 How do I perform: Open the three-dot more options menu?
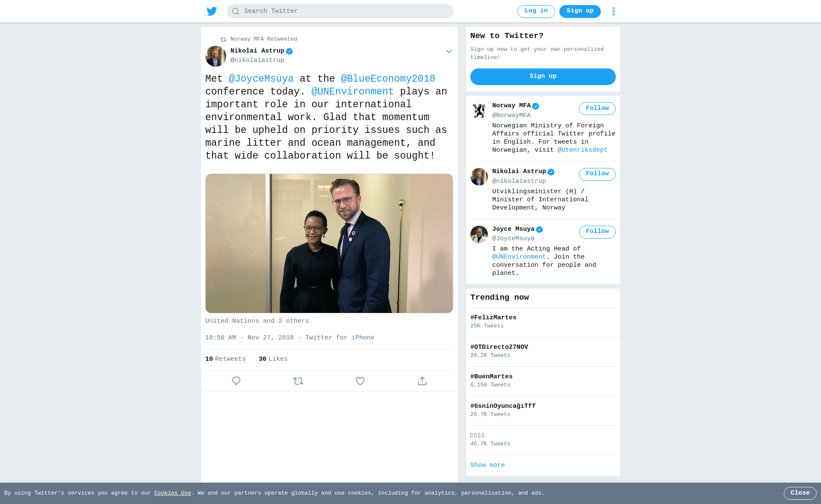pos(613,11)
